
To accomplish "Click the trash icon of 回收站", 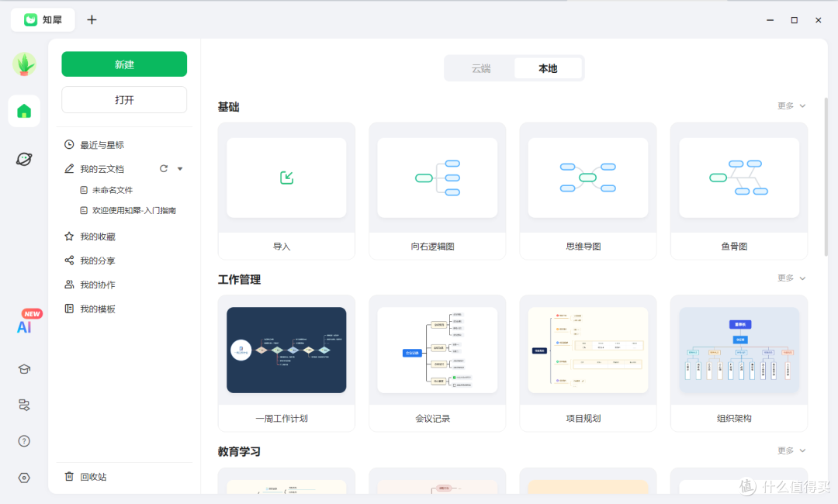I will click(69, 476).
